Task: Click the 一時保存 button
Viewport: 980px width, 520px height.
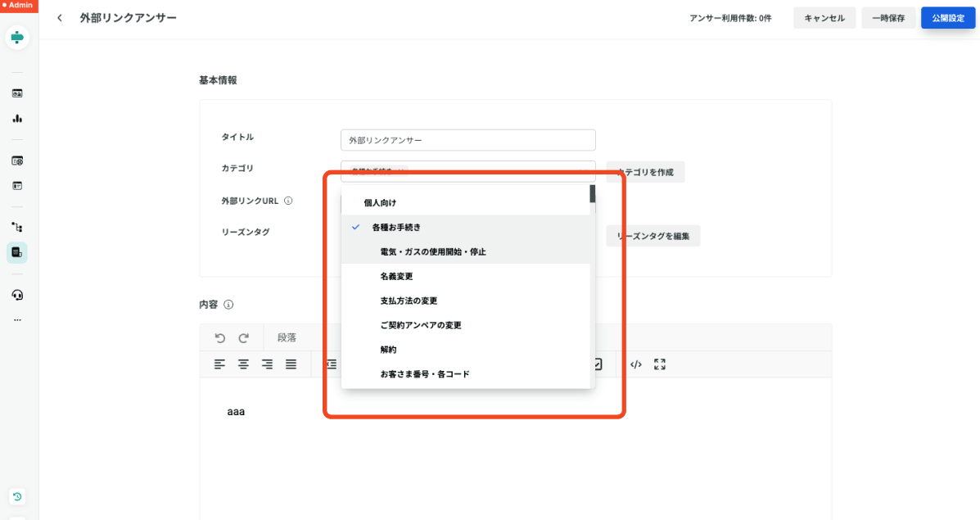Action: (x=888, y=18)
